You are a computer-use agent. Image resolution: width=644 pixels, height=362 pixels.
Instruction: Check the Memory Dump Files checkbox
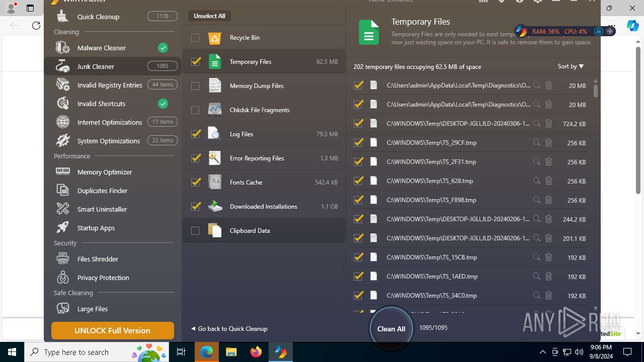tap(195, 86)
